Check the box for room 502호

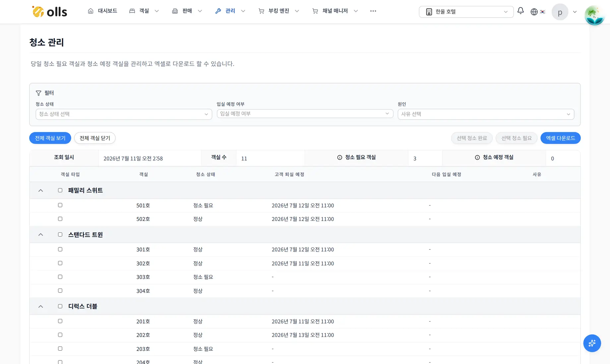pos(60,219)
